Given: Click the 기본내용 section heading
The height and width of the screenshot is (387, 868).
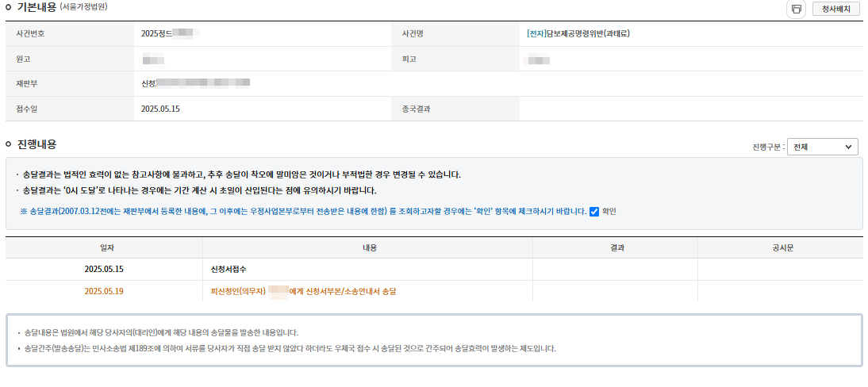Looking at the screenshot, I should point(36,8).
